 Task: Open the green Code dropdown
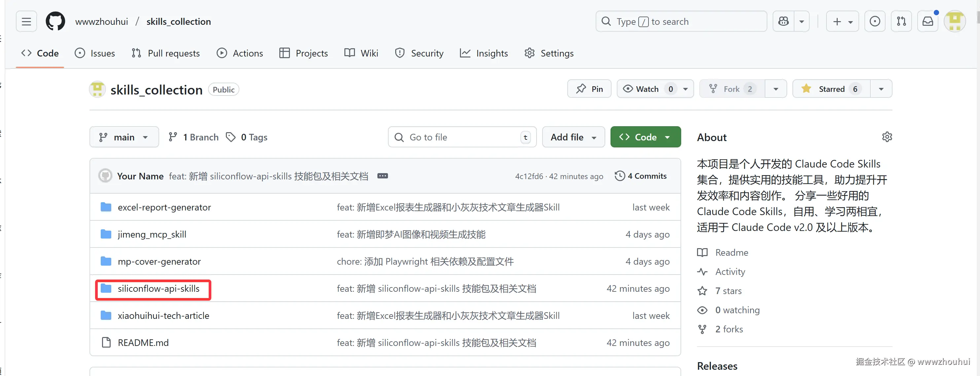point(645,137)
